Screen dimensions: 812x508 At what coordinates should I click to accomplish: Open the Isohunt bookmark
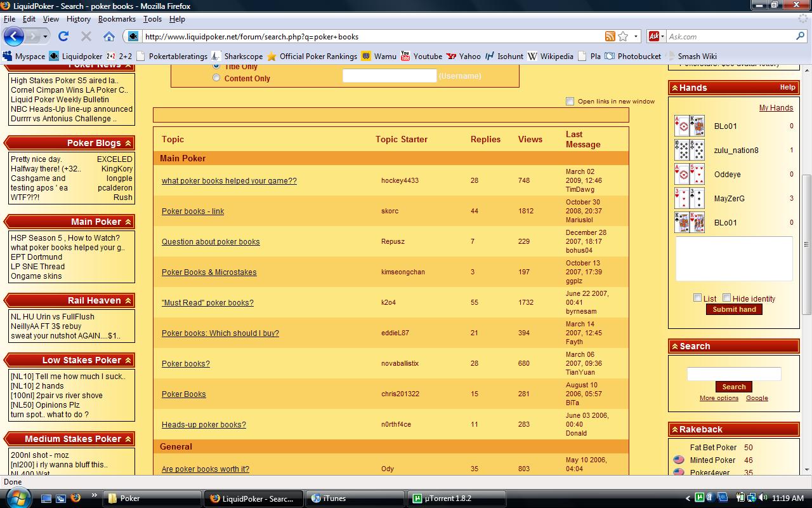(504, 56)
